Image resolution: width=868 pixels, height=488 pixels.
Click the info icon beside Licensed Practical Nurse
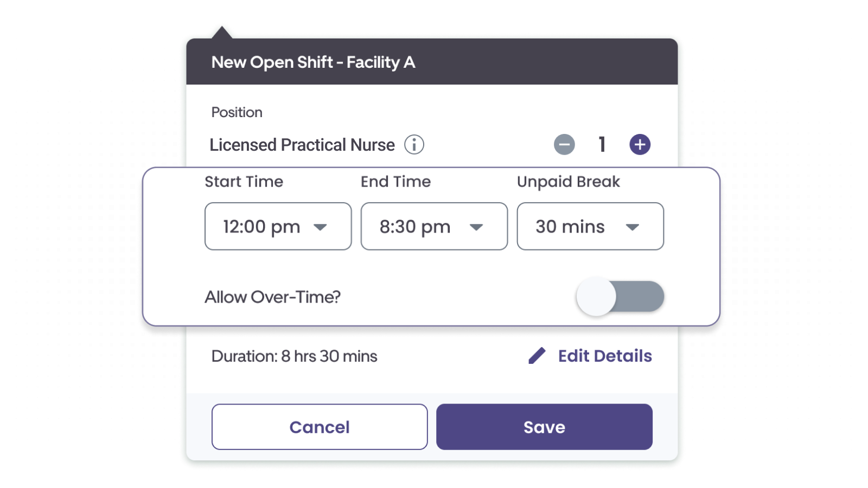click(415, 145)
